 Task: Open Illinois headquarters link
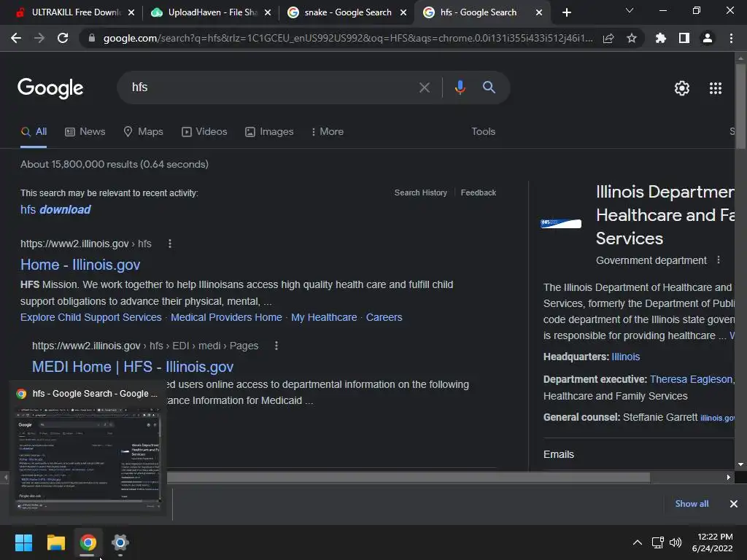click(625, 357)
